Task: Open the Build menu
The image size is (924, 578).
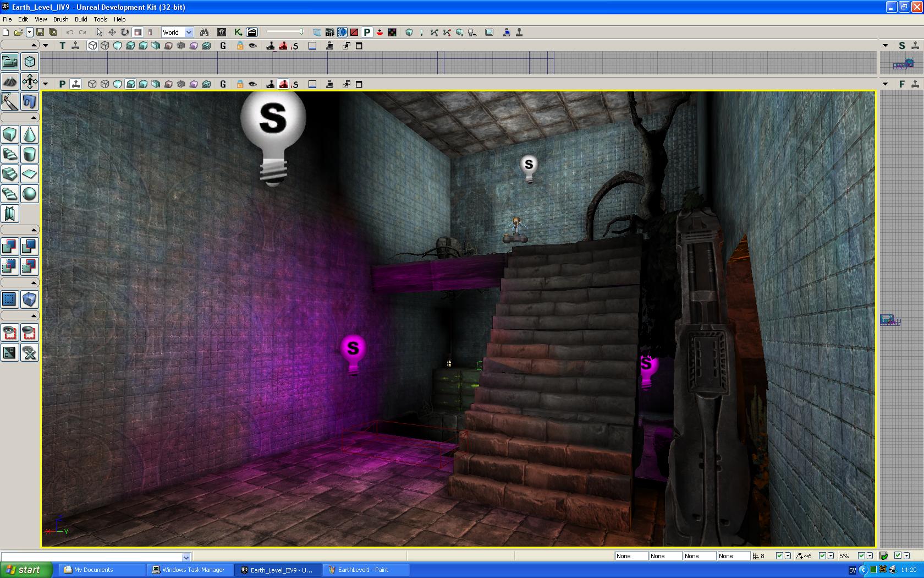Action: coord(81,19)
